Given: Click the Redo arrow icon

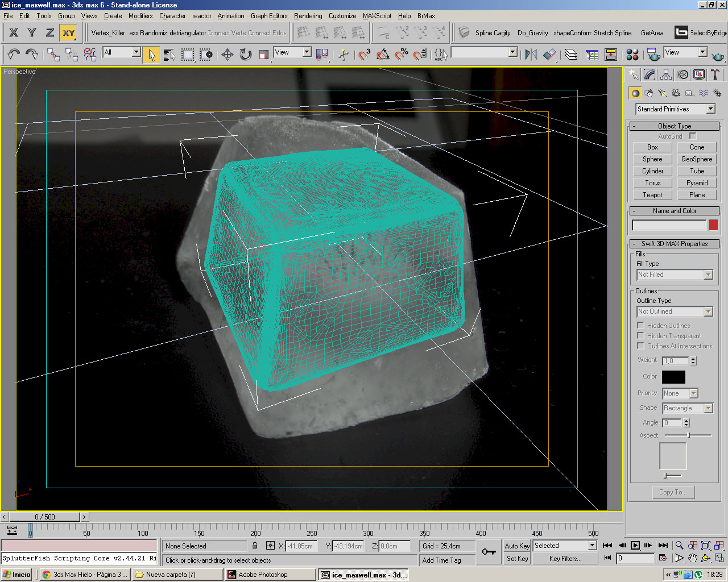Looking at the screenshot, I should click(x=32, y=55).
